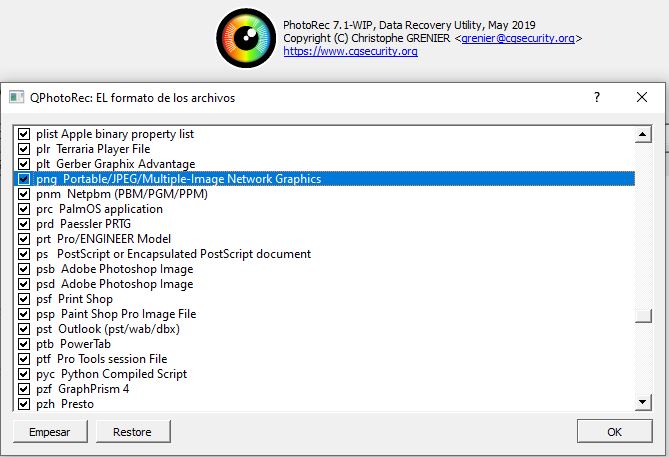Screen dimensions: 669x457
Task: Confirm with the OK button
Action: coord(614,432)
